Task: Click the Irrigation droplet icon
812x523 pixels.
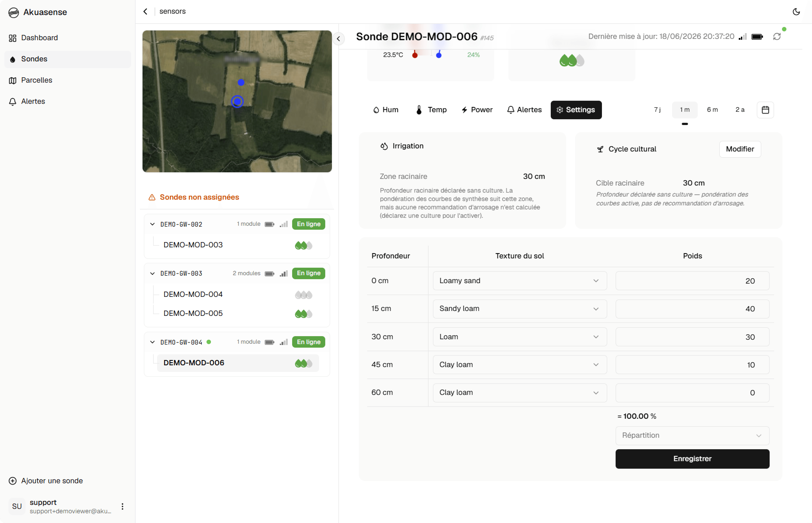Action: click(384, 146)
